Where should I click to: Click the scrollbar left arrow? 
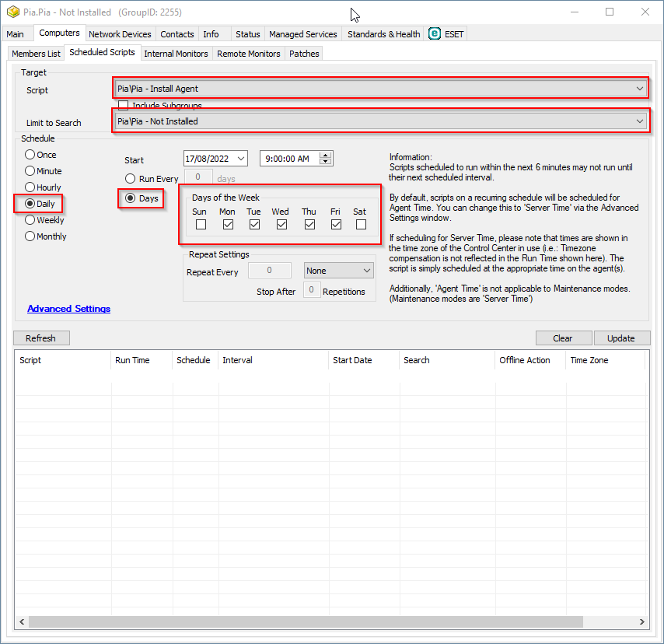pyautogui.click(x=22, y=622)
